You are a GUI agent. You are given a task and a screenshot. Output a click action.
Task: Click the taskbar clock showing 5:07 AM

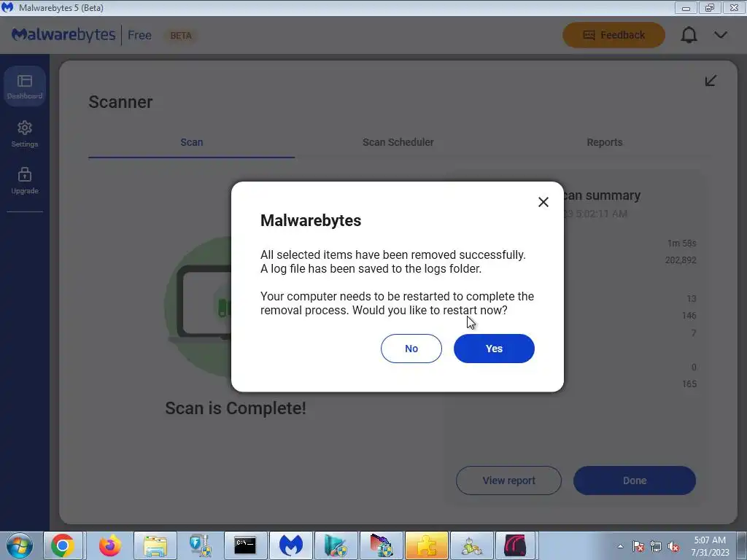point(710,546)
